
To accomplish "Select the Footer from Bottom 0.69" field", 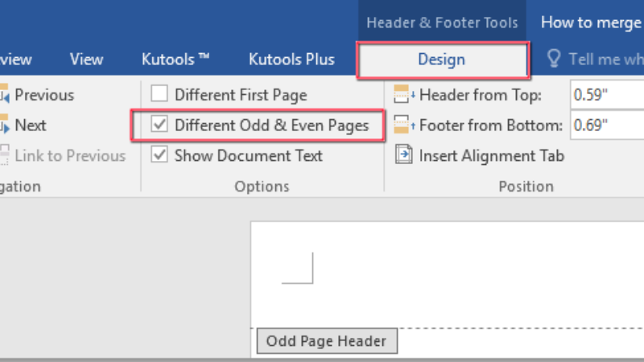I will [x=605, y=125].
